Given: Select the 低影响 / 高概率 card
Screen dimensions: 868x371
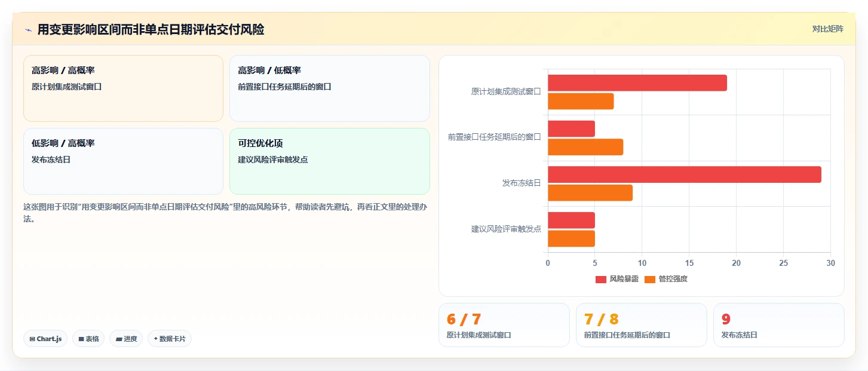Looking at the screenshot, I should pyautogui.click(x=123, y=161).
